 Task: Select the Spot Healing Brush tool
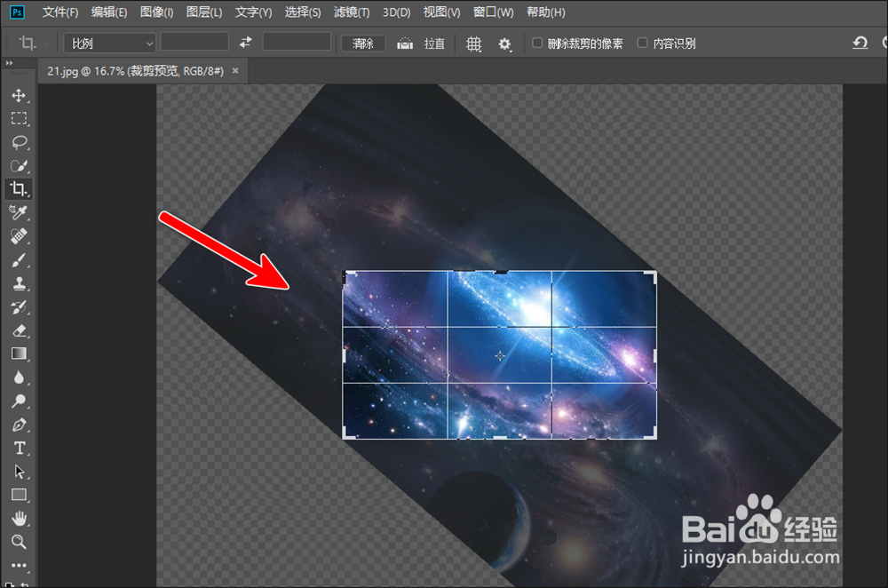(19, 236)
